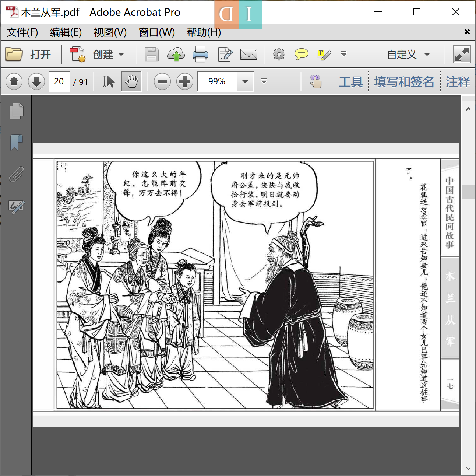Open the 注释 pane
476x476 pixels.
coord(458,81)
